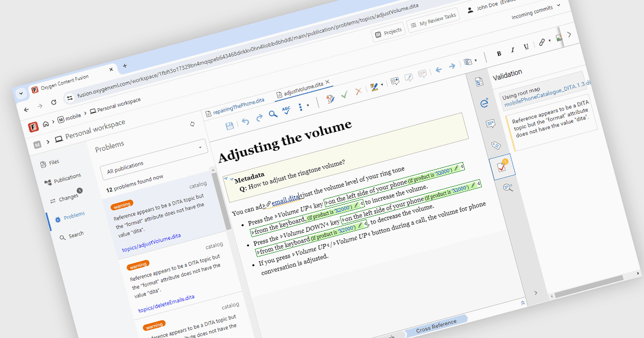Edit comment using bubble pencil icon
Image resolution: width=644 pixels, height=338 pixels.
(x=408, y=78)
